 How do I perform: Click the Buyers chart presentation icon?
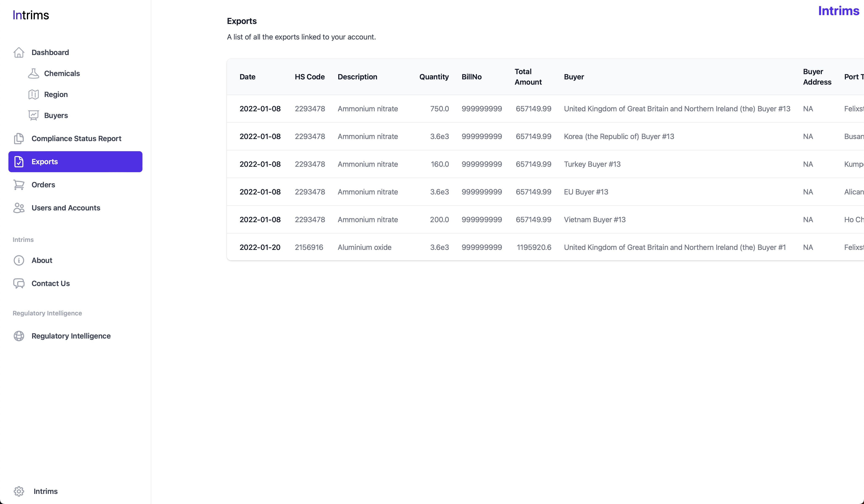[33, 115]
